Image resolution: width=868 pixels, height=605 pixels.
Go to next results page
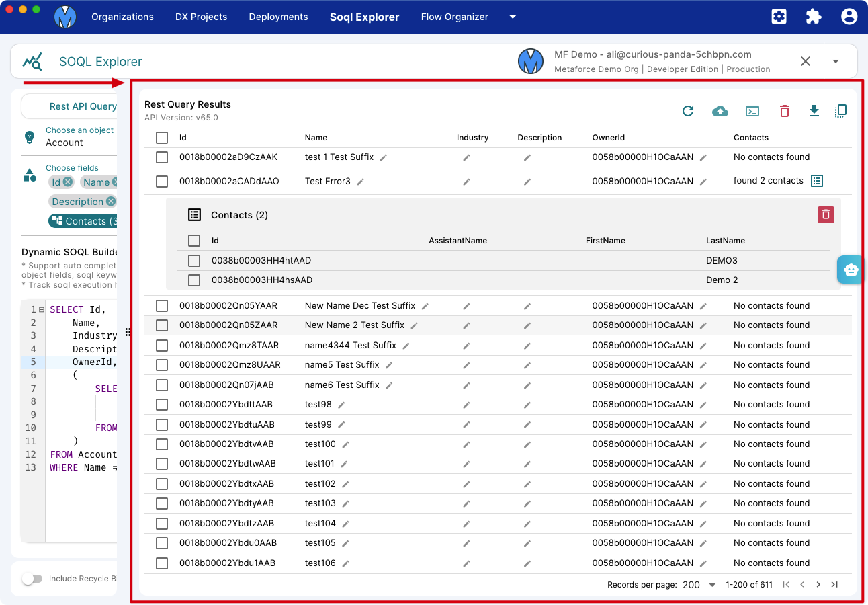tap(818, 585)
